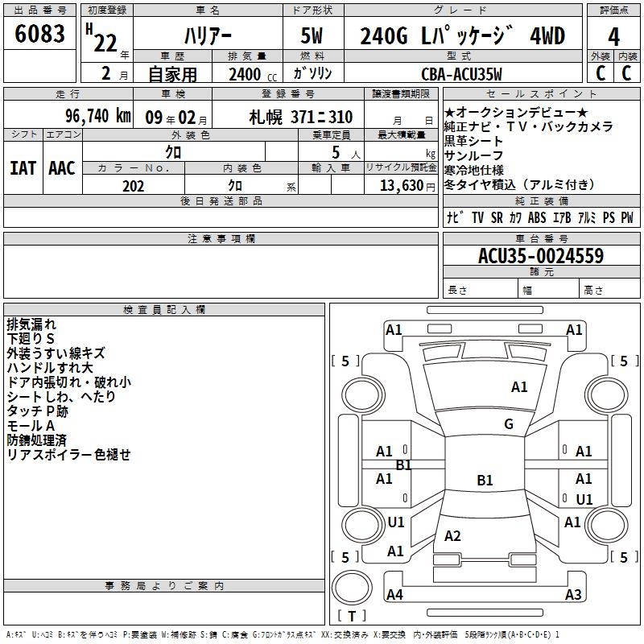Click the car name ハリアー
The height and width of the screenshot is (644, 644).
click(x=207, y=36)
